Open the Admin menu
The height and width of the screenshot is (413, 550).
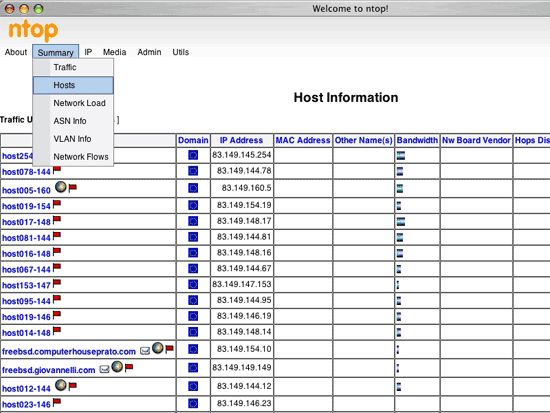[149, 52]
